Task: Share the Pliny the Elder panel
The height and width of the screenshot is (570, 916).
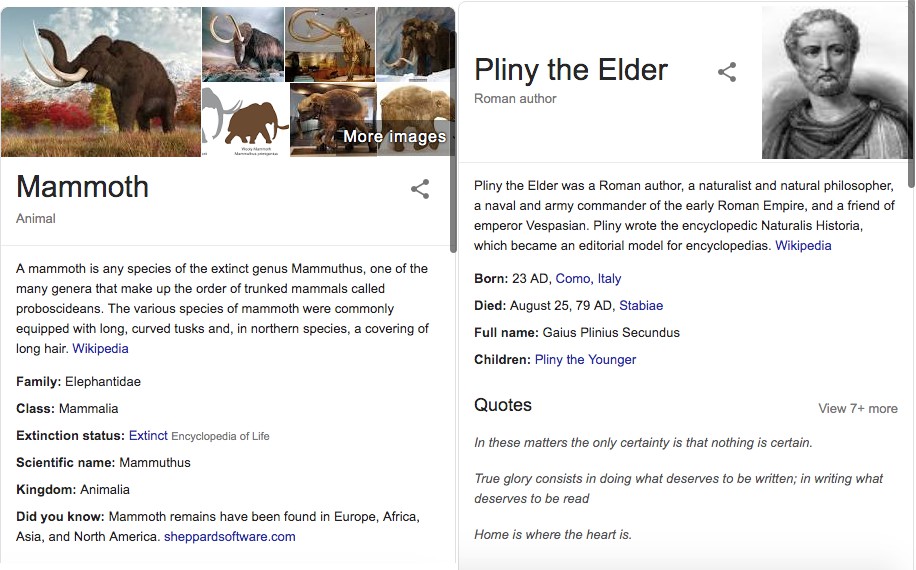Action: tap(727, 72)
